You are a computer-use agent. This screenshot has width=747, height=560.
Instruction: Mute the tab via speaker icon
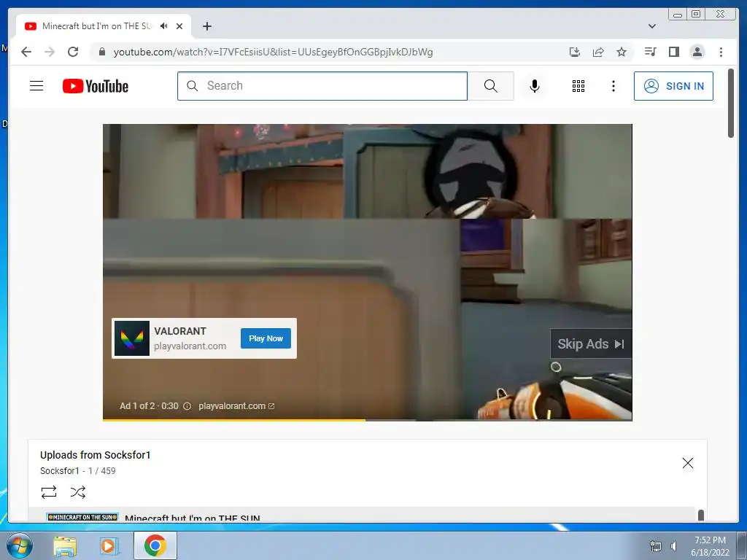coord(164,26)
